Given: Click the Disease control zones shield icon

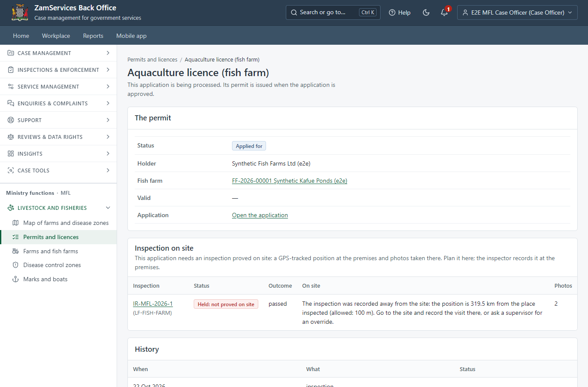Looking at the screenshot, I should [x=15, y=265].
